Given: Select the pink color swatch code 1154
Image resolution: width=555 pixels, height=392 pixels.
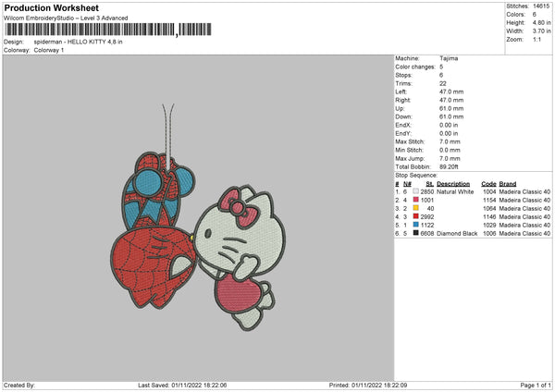Looking at the screenshot, I should click(x=416, y=200).
